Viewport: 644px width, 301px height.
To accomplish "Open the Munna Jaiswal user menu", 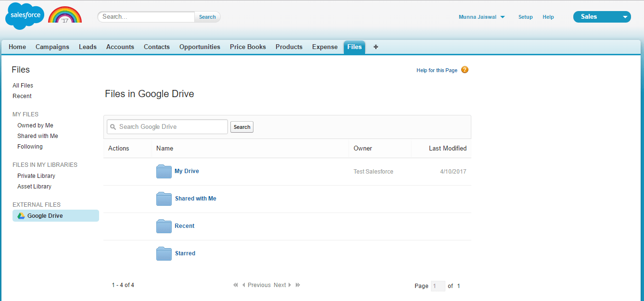I will click(x=481, y=17).
